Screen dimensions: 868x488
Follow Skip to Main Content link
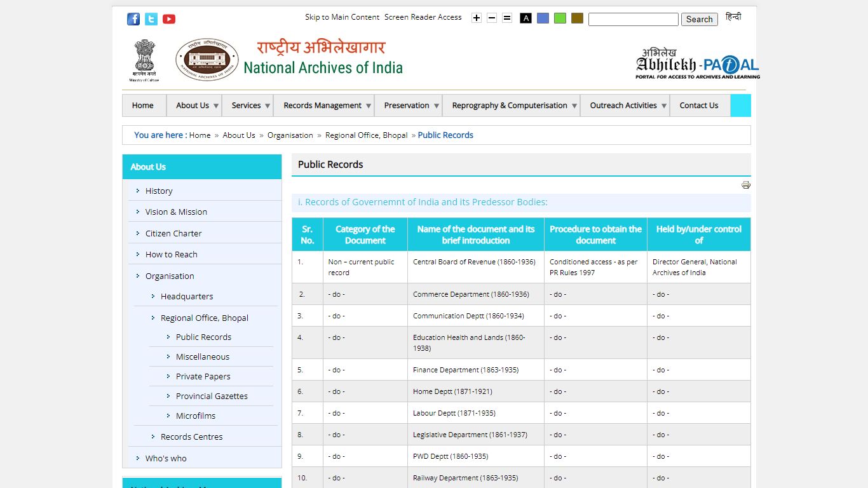coord(342,17)
